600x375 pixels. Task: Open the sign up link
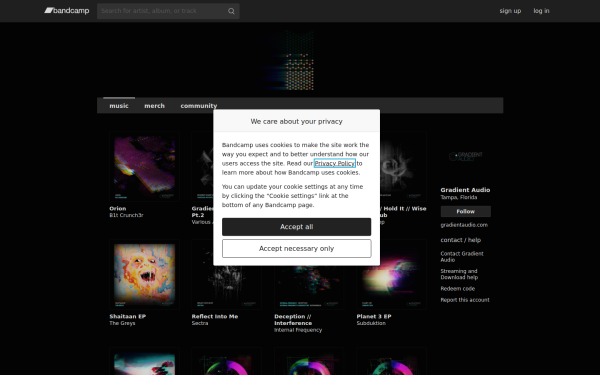pos(510,11)
